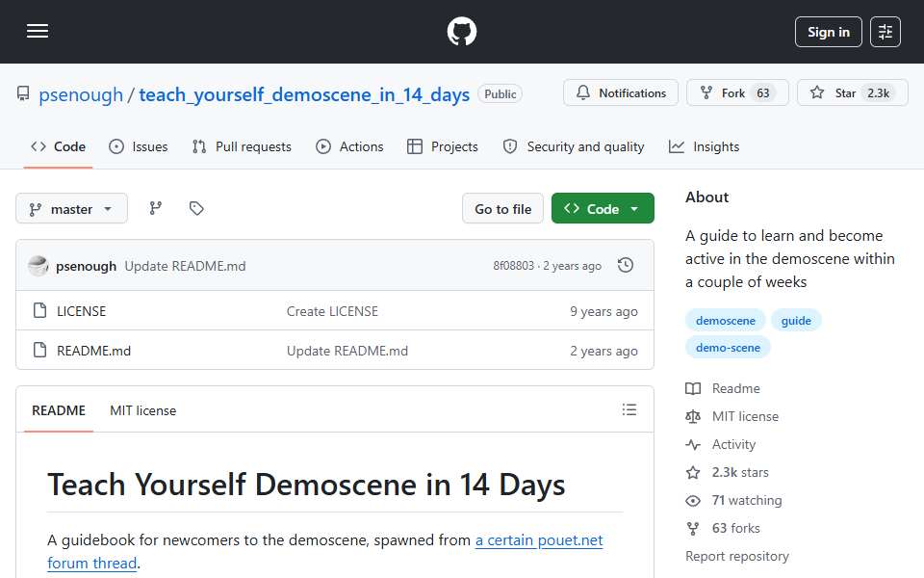Fork this repository
Viewport: 924px width, 578px height.
(737, 93)
